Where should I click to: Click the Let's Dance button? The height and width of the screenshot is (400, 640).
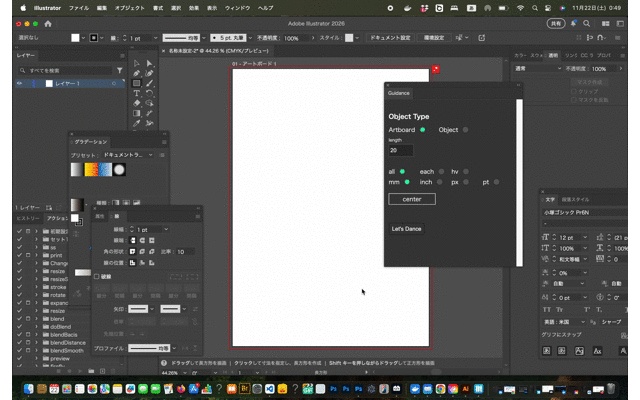(406, 229)
